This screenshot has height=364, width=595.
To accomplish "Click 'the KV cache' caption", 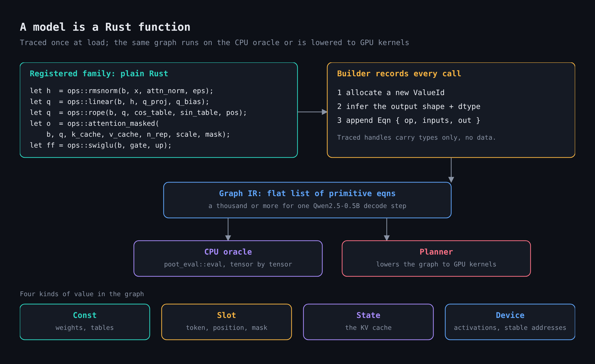I will (368, 328).
